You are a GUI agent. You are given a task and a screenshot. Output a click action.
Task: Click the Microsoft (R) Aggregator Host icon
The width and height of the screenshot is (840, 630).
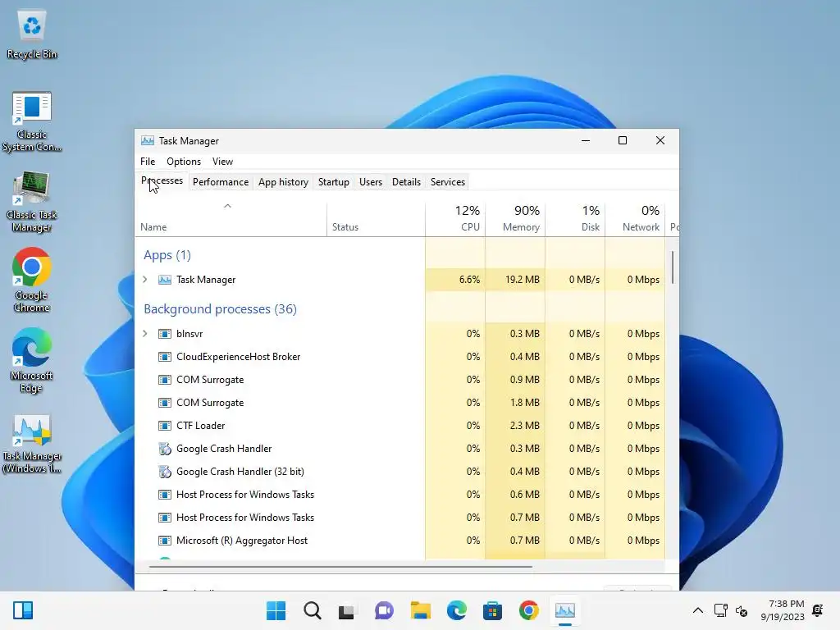click(165, 541)
